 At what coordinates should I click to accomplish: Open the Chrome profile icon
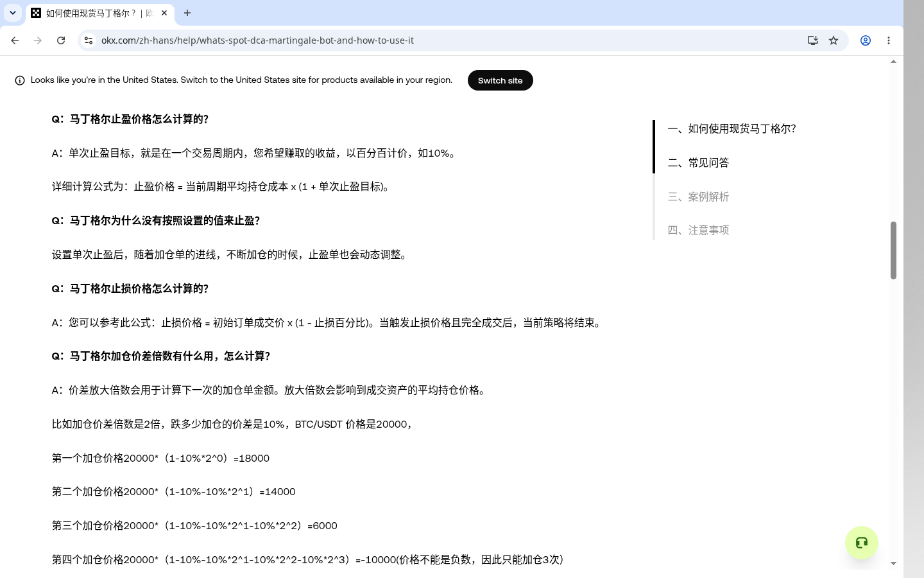pyautogui.click(x=866, y=40)
